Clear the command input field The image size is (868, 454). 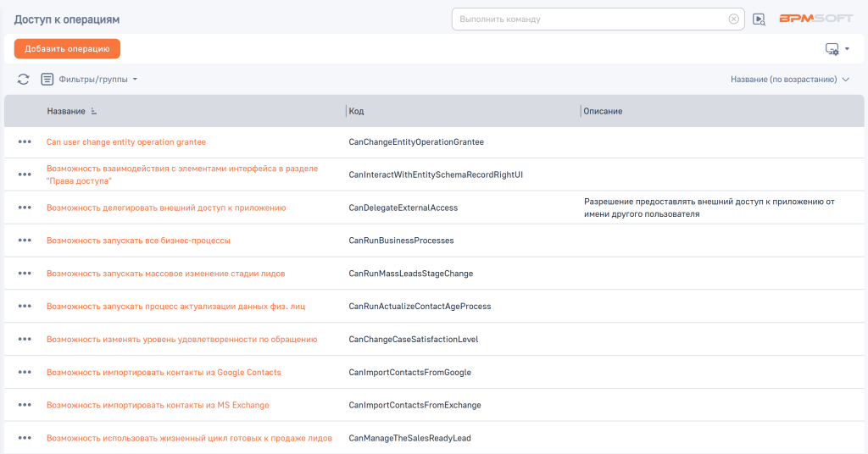(x=733, y=19)
